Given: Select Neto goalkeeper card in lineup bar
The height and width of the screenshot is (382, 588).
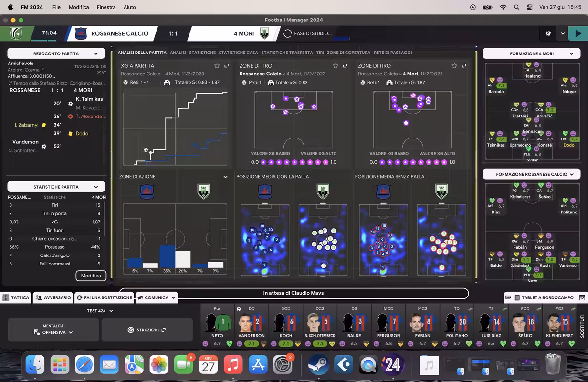Looking at the screenshot, I should (217, 327).
